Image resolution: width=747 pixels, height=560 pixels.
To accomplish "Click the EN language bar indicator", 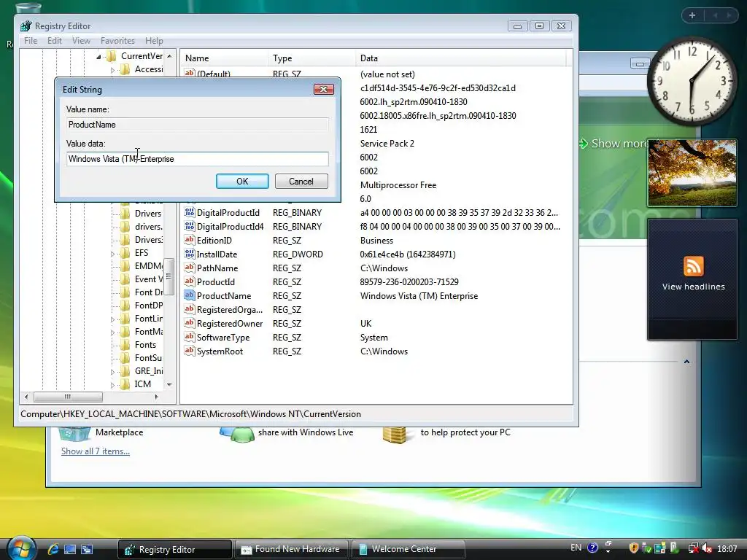I will (576, 548).
